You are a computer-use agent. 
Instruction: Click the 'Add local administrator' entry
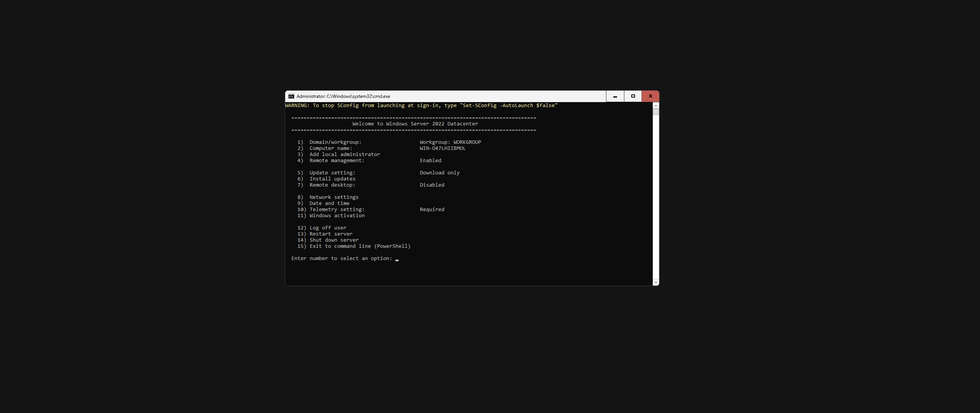345,154
